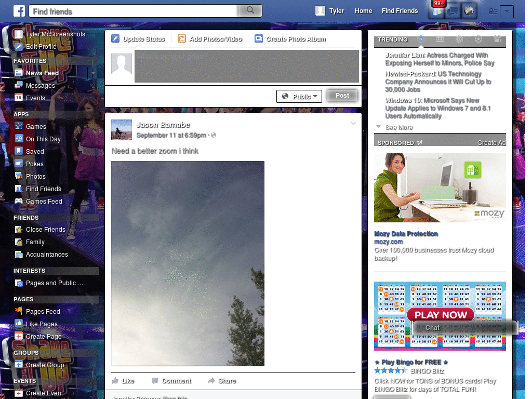This screenshot has height=399, width=532.
Task: Click the Like Pages thumbs-up icon
Action: (x=19, y=323)
